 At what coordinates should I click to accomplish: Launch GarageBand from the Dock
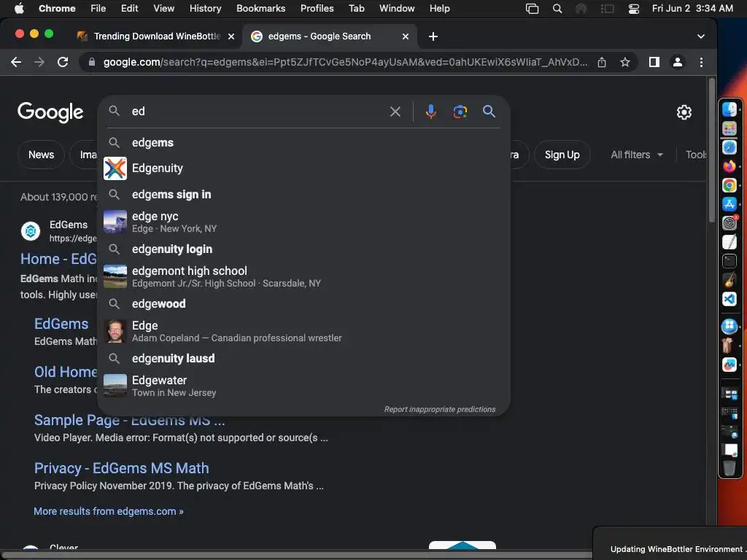pos(729,280)
